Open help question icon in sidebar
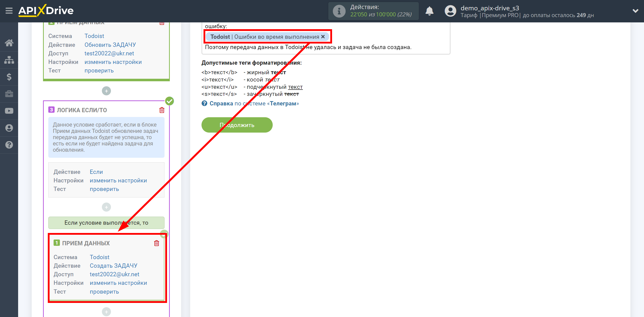 pyautogui.click(x=9, y=145)
